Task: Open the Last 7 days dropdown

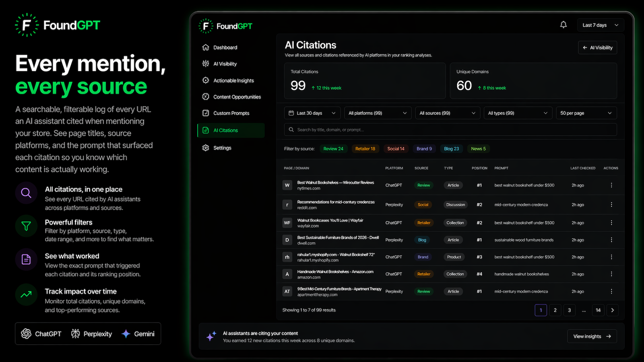Action: pos(600,25)
